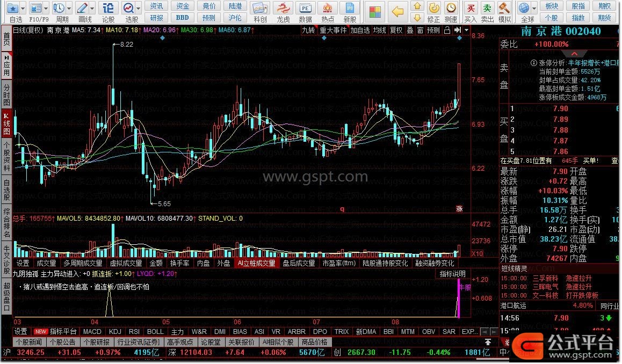
Task: Switch to the MACD indicator tab
Action: tap(92, 331)
